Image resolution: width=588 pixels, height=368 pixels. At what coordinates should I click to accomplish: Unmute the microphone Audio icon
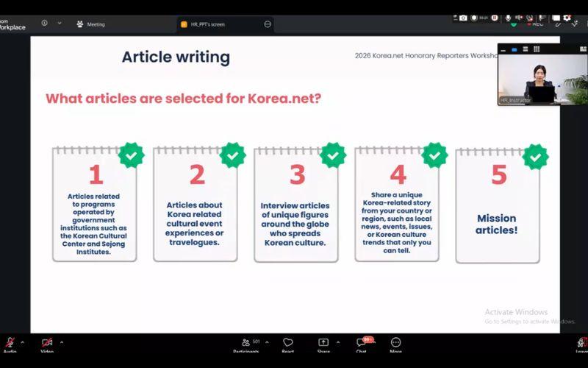click(10, 342)
